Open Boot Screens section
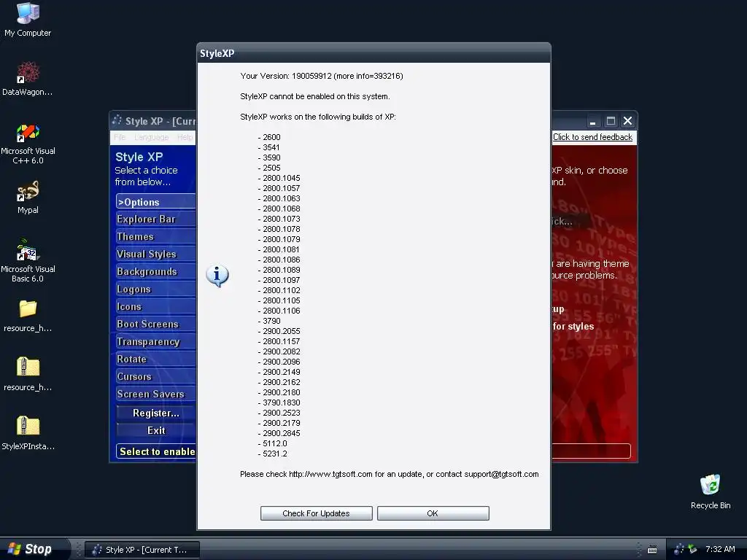747x560 pixels. pos(156,324)
